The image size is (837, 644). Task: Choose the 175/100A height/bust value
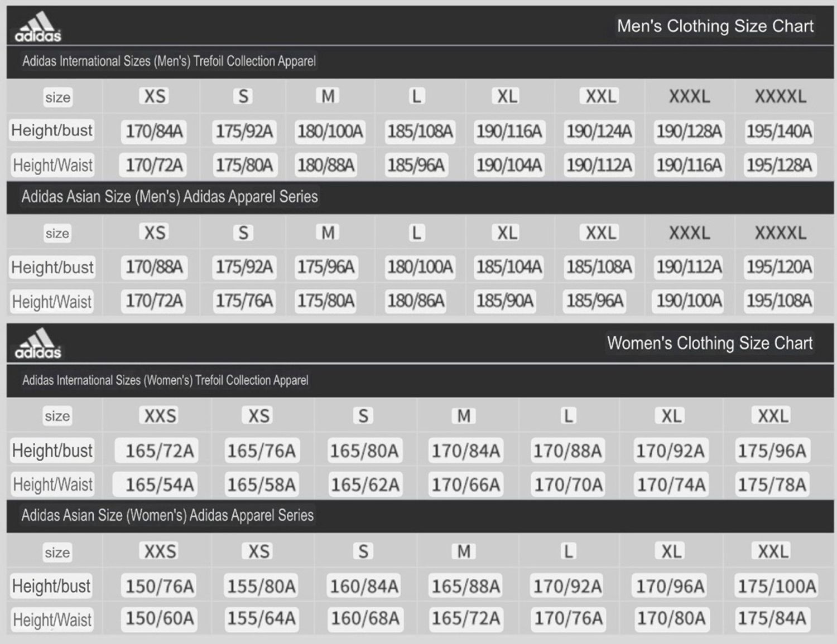point(777,586)
